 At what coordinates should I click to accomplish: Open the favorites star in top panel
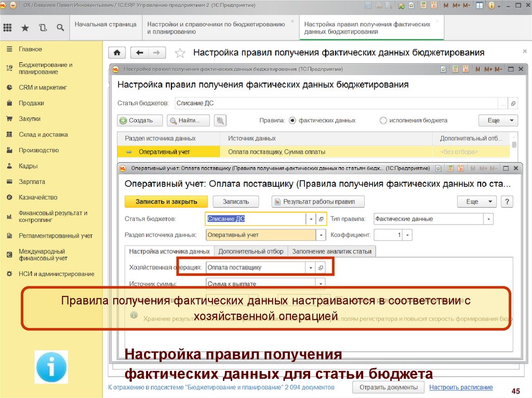click(x=25, y=28)
